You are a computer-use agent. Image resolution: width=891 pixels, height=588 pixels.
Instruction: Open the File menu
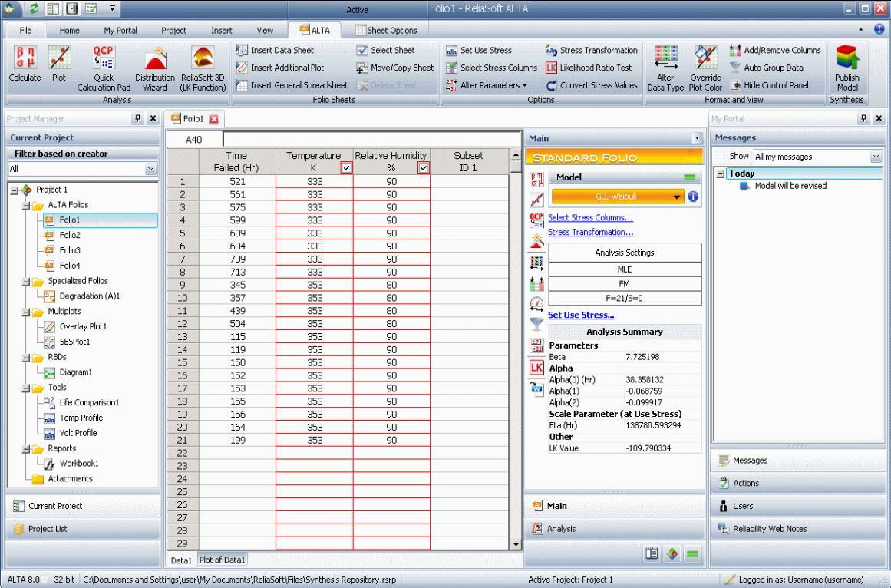click(25, 31)
